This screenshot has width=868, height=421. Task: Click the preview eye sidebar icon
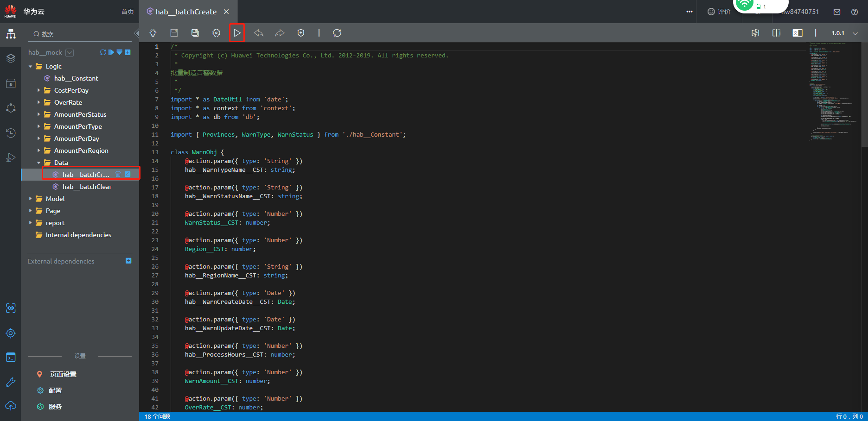11,308
